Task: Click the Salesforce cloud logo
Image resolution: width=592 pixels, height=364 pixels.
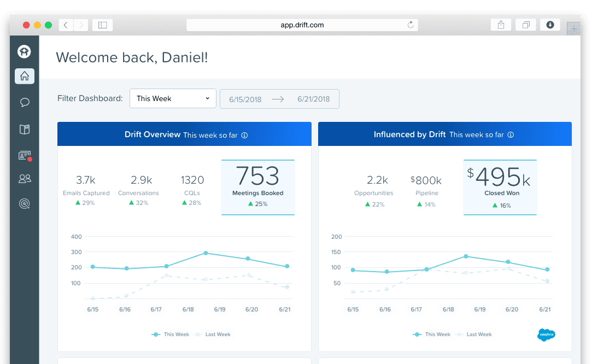Action: click(546, 334)
